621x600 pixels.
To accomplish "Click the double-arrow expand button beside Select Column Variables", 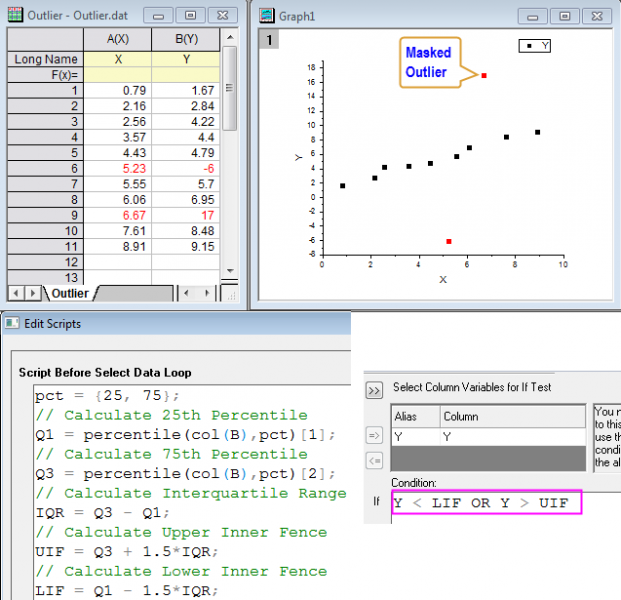I will tap(374, 389).
